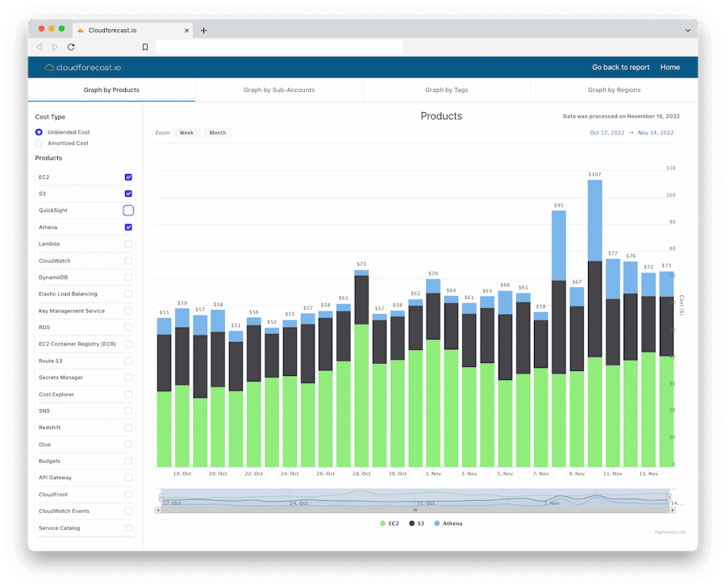The width and height of the screenshot is (726, 588).
Task: Click the Oct 17, 2022 start date
Action: [x=607, y=133]
